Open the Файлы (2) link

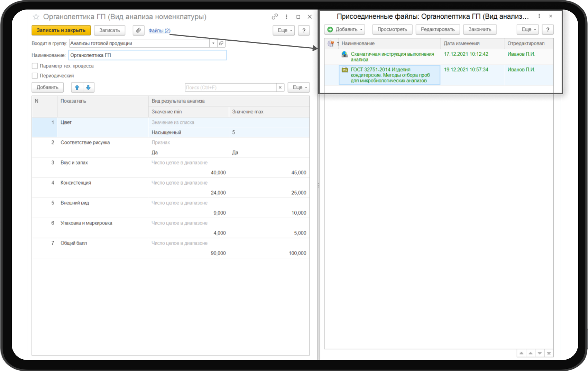(159, 30)
